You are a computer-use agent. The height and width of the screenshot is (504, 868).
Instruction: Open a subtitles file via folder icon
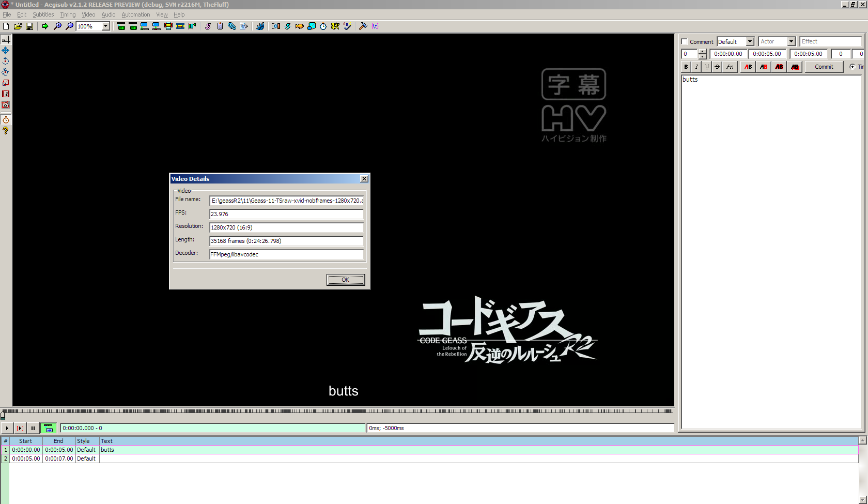pyautogui.click(x=18, y=26)
